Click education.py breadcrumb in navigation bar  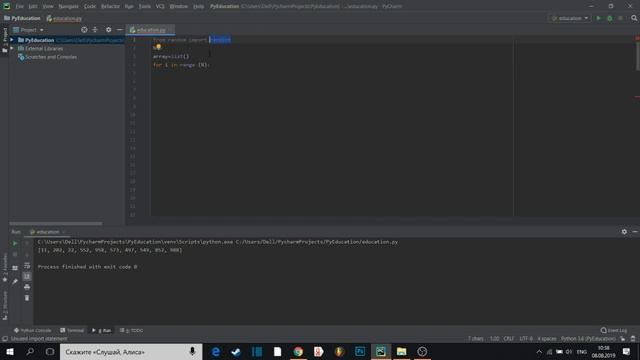tap(64, 18)
